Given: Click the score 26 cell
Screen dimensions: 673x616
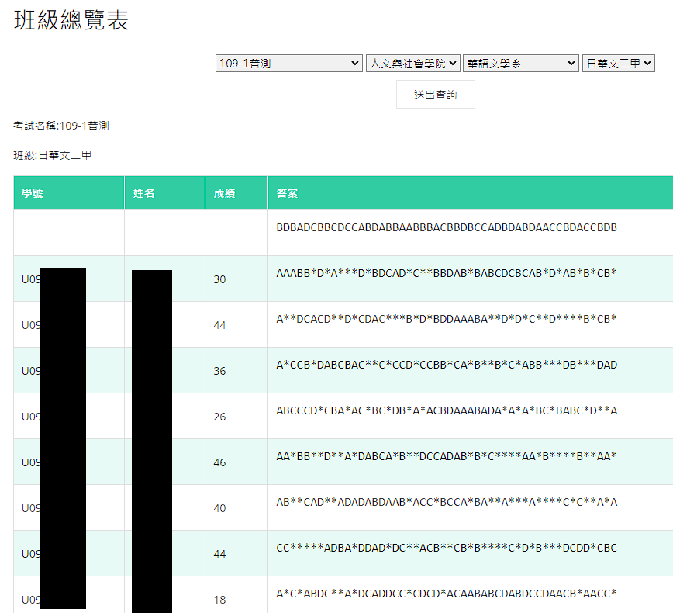Looking at the screenshot, I should [x=219, y=417].
